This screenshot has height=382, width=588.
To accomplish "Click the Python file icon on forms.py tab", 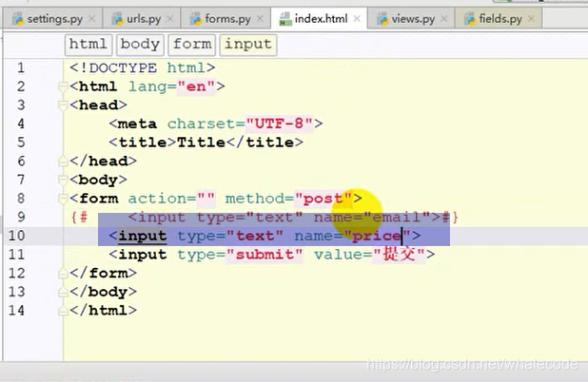I will pyautogui.click(x=196, y=19).
